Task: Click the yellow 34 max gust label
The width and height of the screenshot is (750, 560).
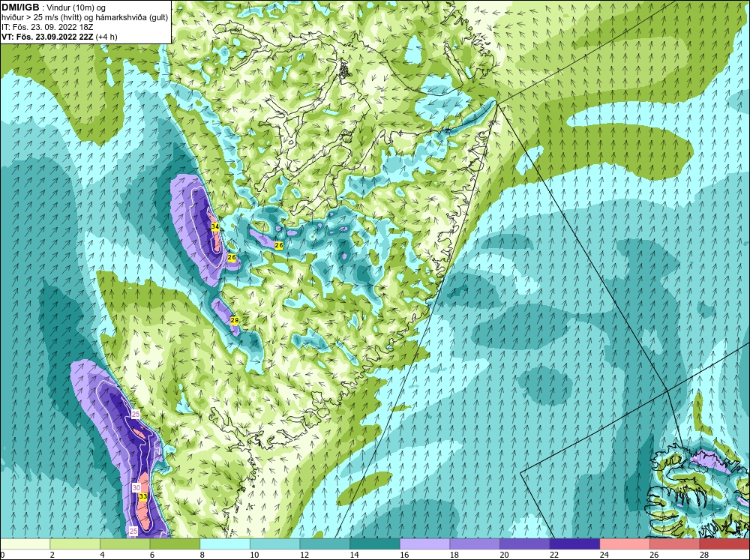Action: coord(215,226)
